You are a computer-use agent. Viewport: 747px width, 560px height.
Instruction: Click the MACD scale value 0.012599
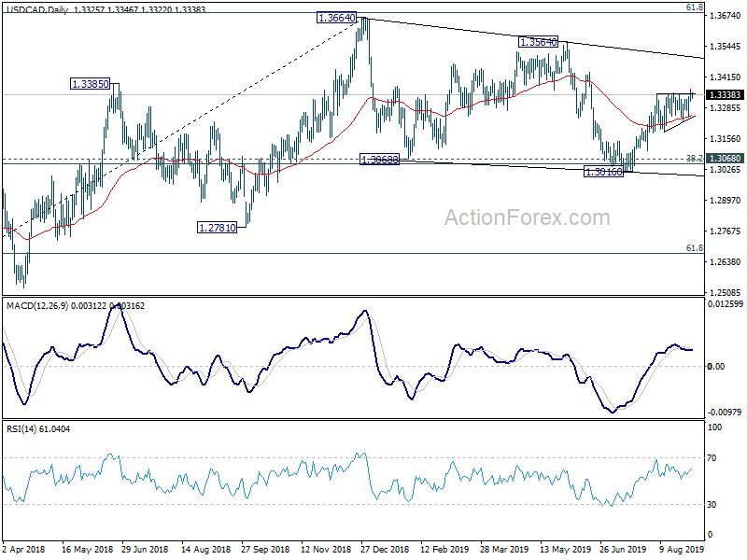(726, 304)
